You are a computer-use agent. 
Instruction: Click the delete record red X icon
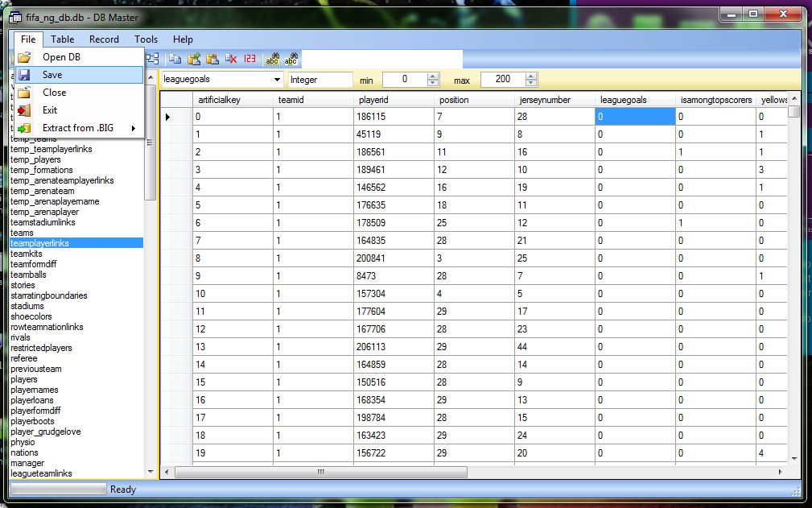pos(231,59)
